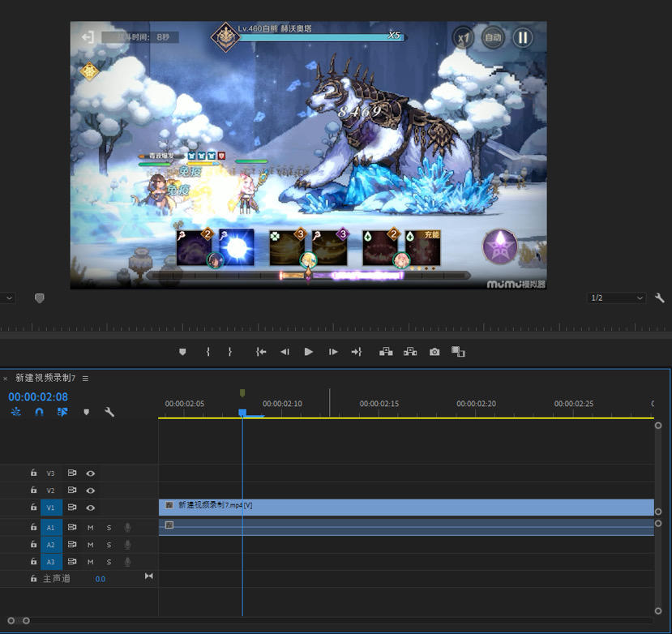Hide track V1 output with eye icon
Viewport: 672px width, 634px height.
(x=91, y=508)
